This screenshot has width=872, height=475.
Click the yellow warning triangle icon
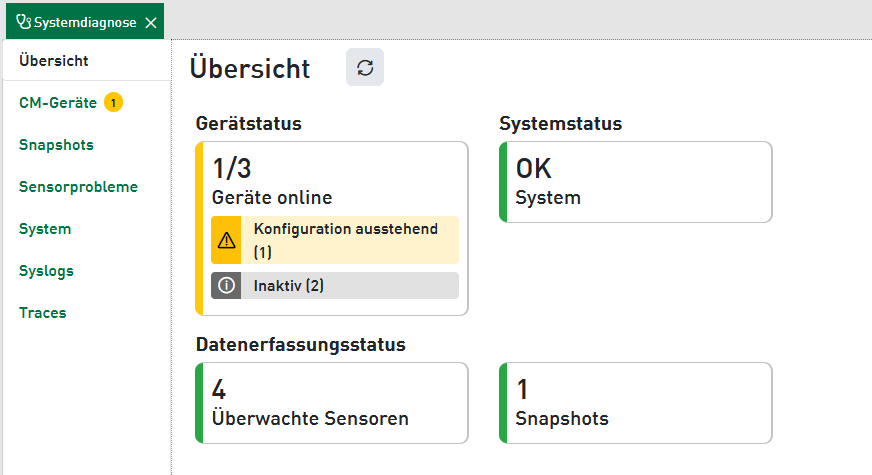(226, 240)
